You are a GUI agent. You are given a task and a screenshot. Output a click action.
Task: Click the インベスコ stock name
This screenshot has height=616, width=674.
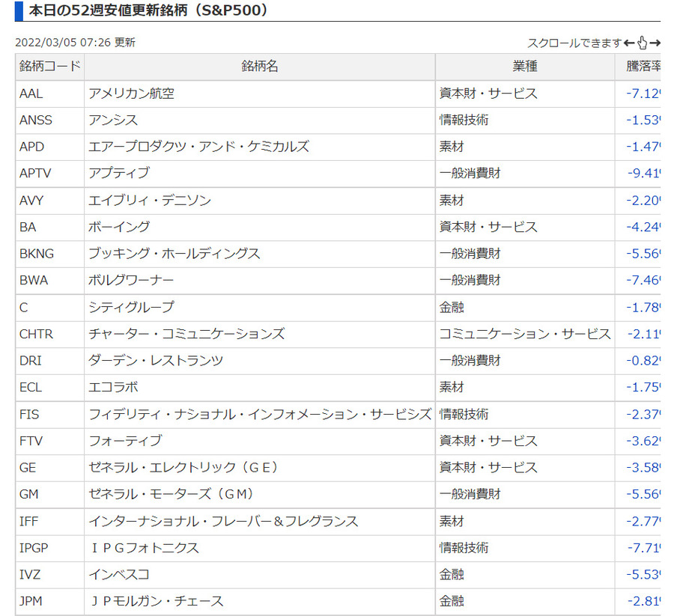pos(119,575)
